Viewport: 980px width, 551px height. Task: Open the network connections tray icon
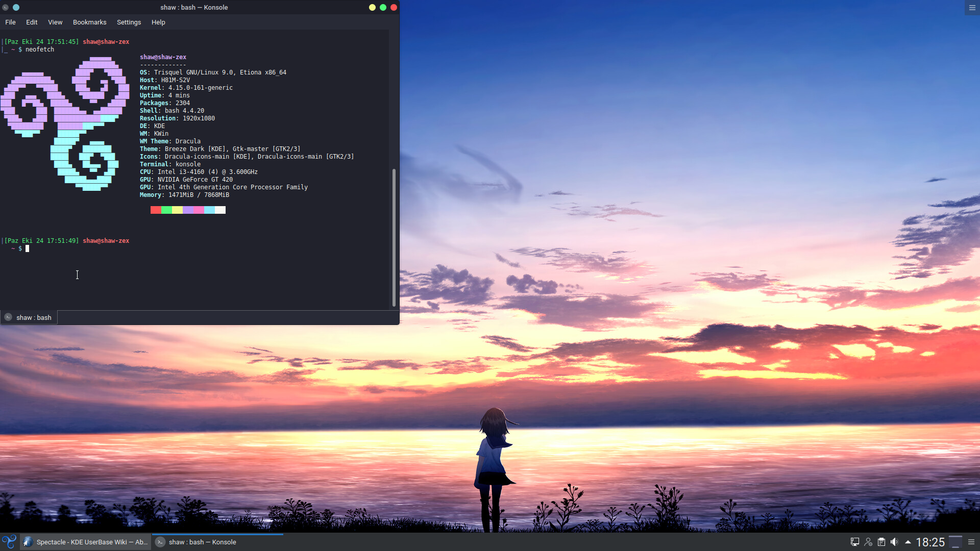(x=854, y=542)
